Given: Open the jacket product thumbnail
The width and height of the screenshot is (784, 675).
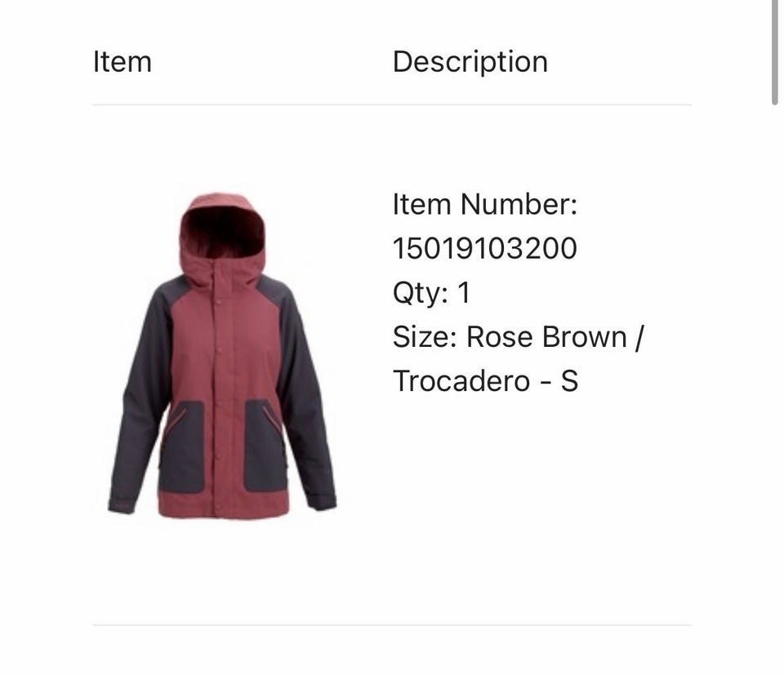Looking at the screenshot, I should click(x=222, y=355).
